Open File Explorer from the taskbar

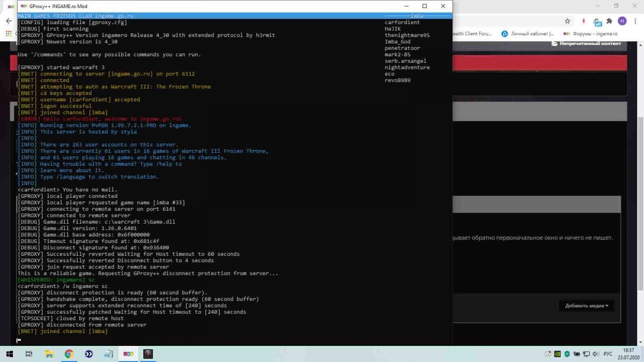tap(49, 354)
